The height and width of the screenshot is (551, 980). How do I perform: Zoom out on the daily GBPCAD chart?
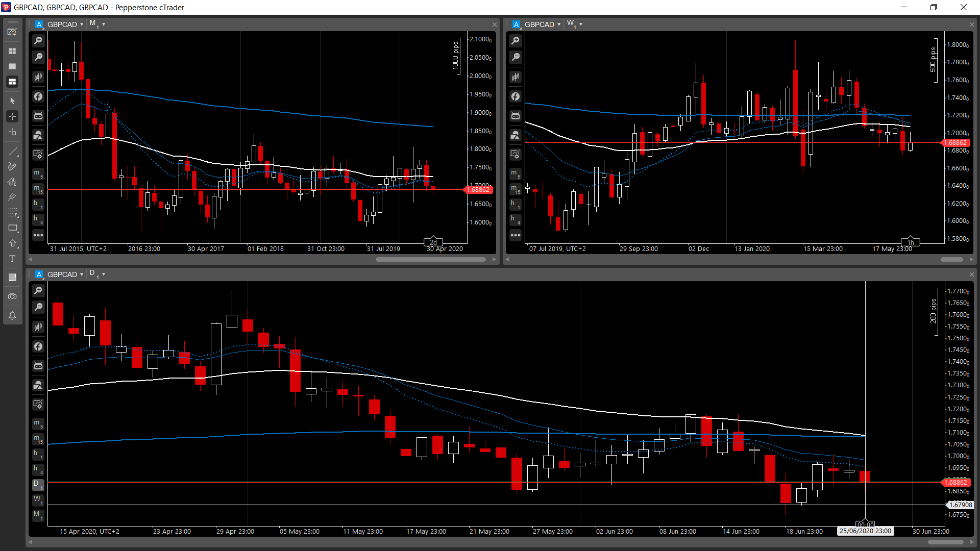(x=38, y=307)
